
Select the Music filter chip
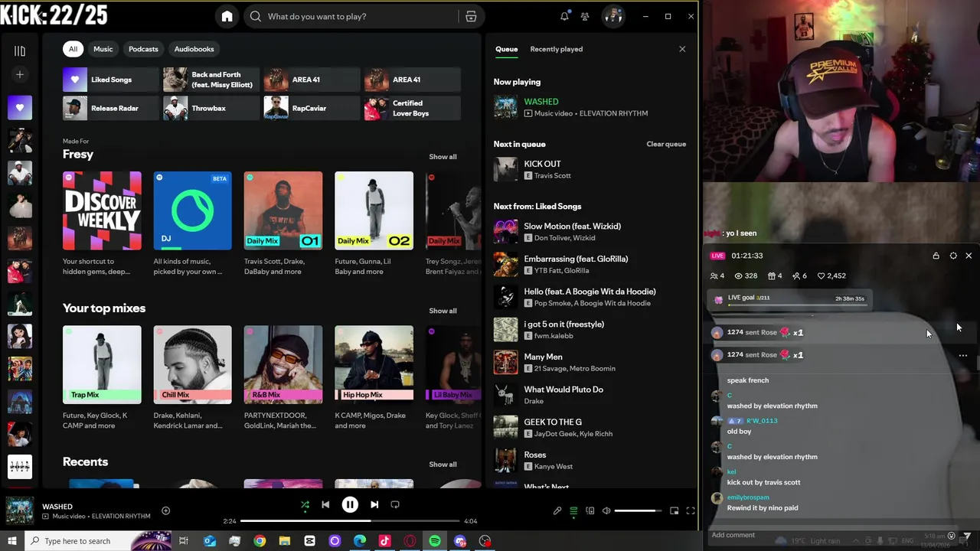coord(103,49)
